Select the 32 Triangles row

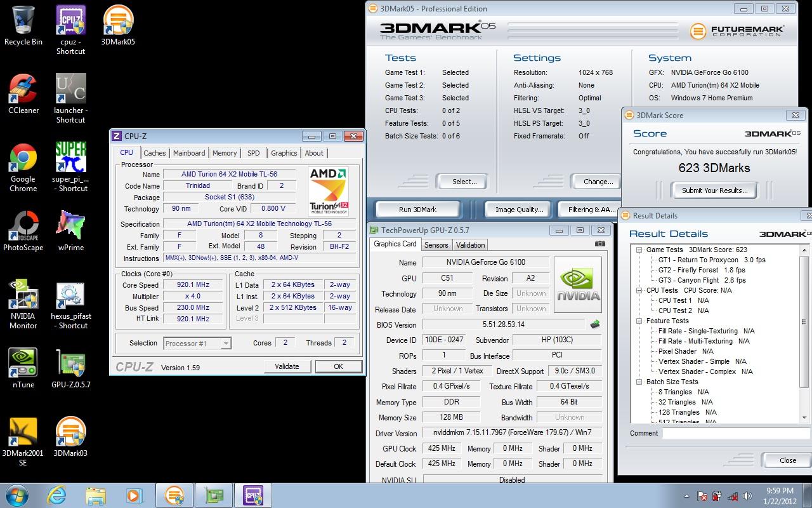point(685,402)
